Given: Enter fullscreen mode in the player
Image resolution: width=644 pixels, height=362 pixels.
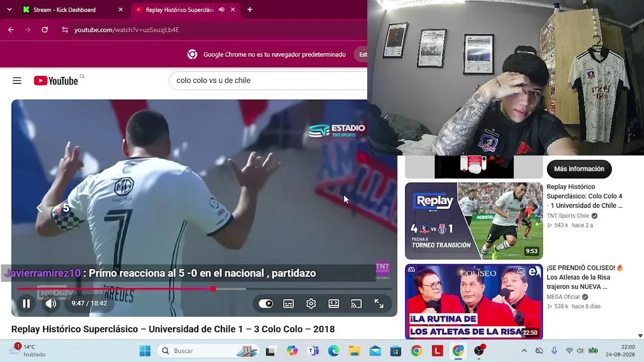Looking at the screenshot, I should click(x=379, y=304).
